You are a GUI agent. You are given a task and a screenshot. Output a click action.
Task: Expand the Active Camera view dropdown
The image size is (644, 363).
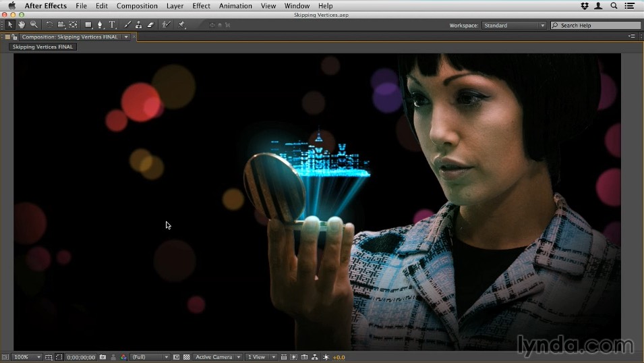click(217, 357)
